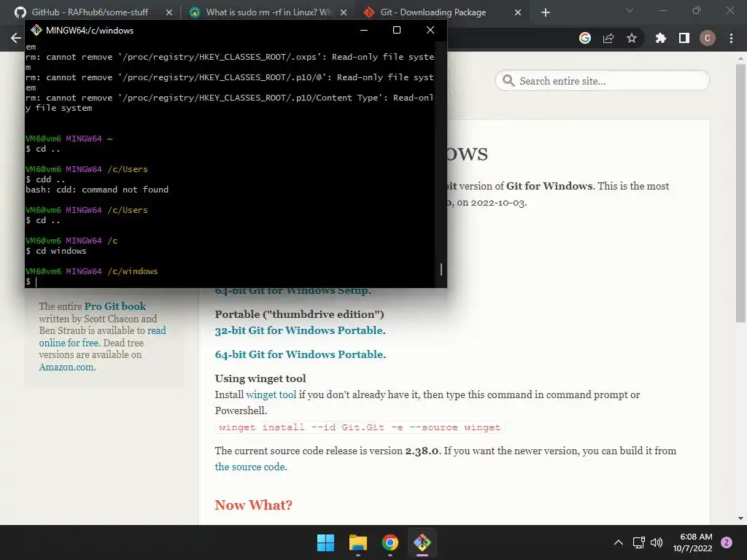Open the notification badge showing 2

click(727, 542)
